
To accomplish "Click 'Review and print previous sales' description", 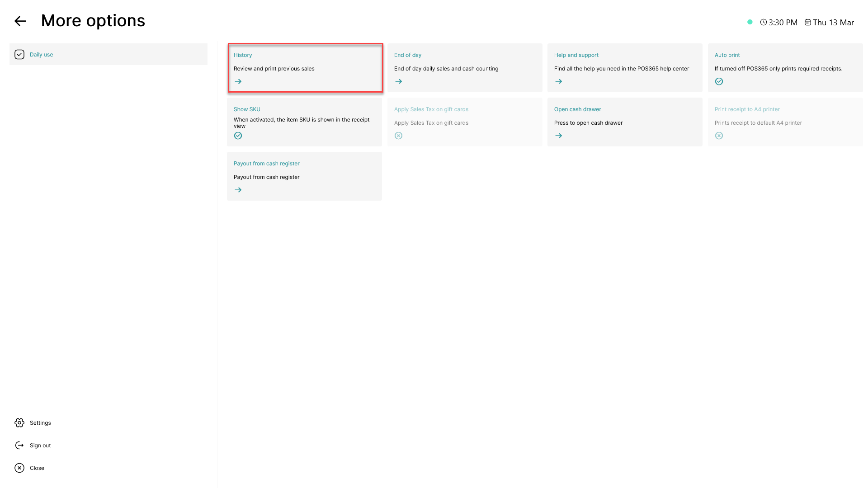I will tap(274, 69).
